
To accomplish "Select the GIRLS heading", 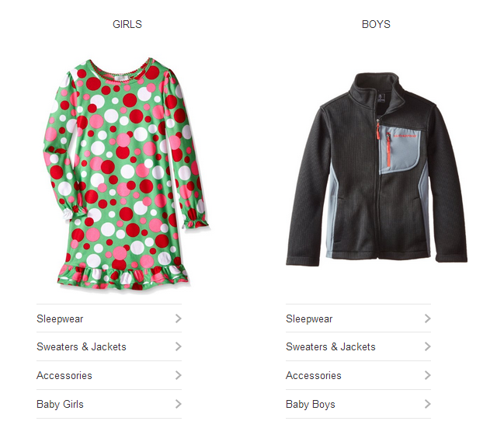I will [x=127, y=24].
